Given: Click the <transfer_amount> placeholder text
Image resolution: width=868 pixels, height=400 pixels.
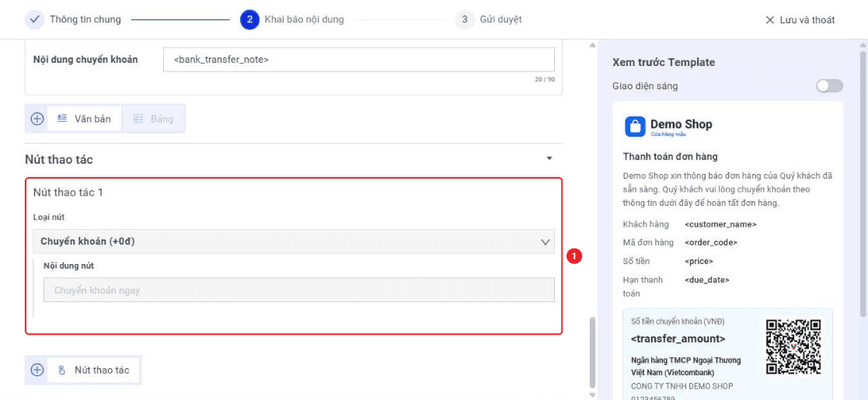Looking at the screenshot, I should pyautogui.click(x=678, y=339).
